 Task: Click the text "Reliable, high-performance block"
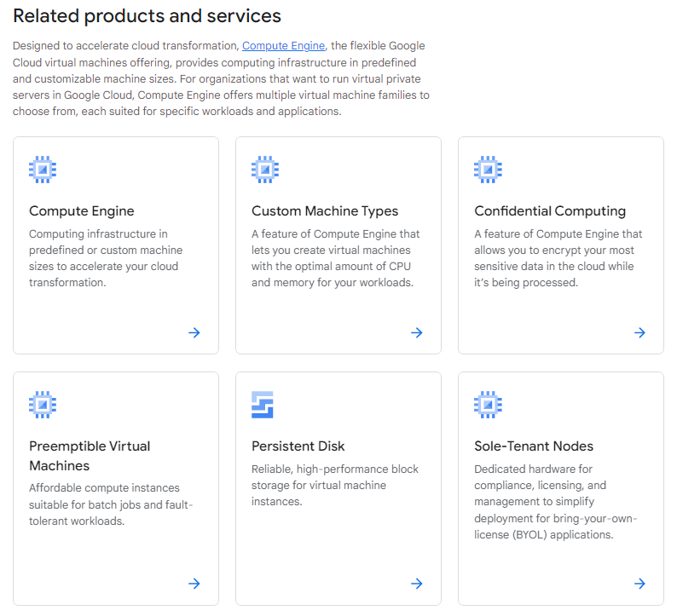[x=335, y=469]
